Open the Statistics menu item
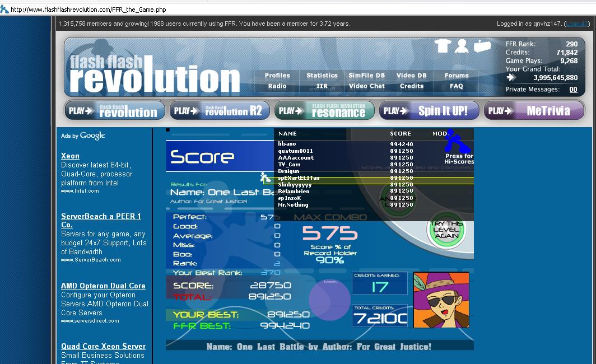This screenshot has height=364, width=596. pyautogui.click(x=322, y=75)
